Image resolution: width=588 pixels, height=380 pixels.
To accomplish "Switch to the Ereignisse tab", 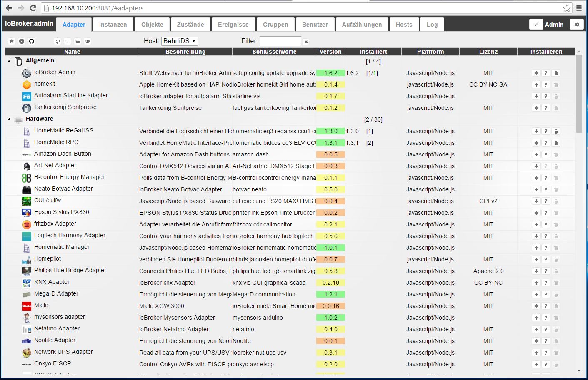I will click(233, 25).
